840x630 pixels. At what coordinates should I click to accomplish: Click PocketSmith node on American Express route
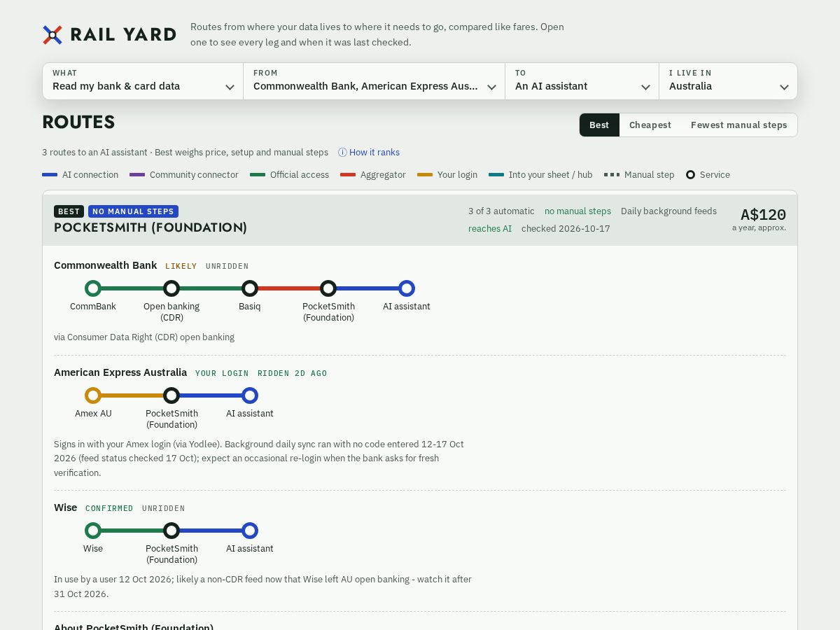click(x=171, y=395)
